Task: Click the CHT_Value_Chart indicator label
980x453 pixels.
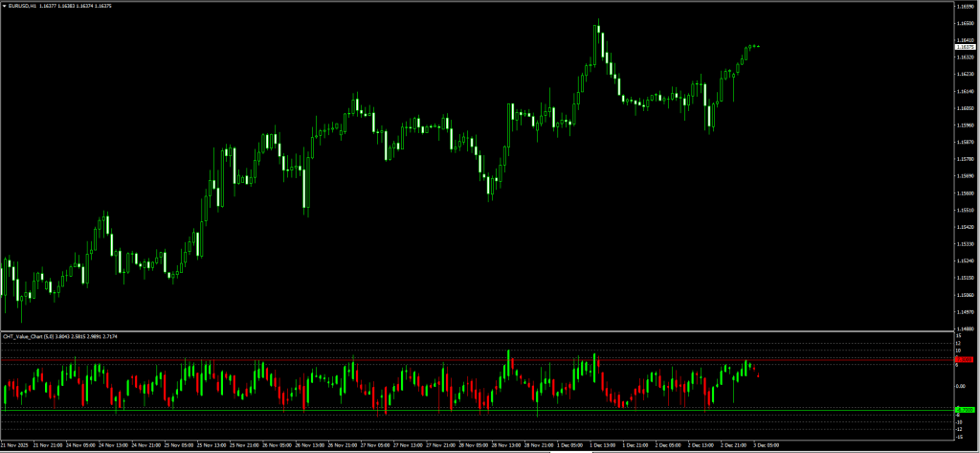Action: tap(21, 336)
